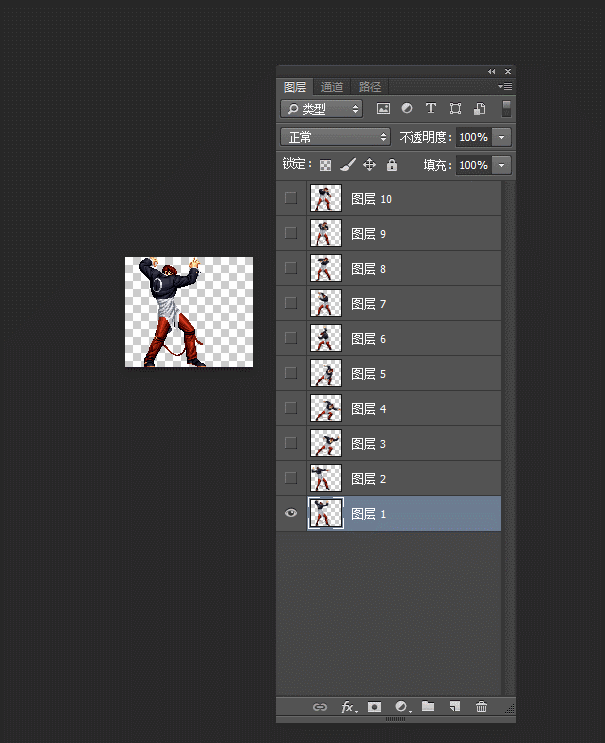Select the 图层 9 layer name
Screen dimensions: 605x743
pos(369,234)
